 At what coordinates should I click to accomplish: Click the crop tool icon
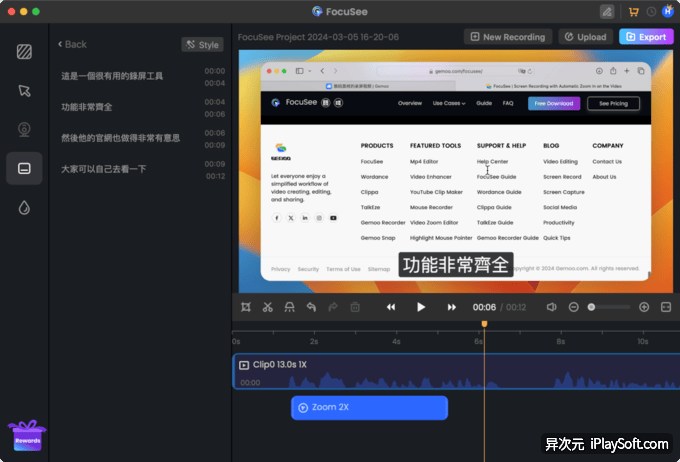(246, 307)
